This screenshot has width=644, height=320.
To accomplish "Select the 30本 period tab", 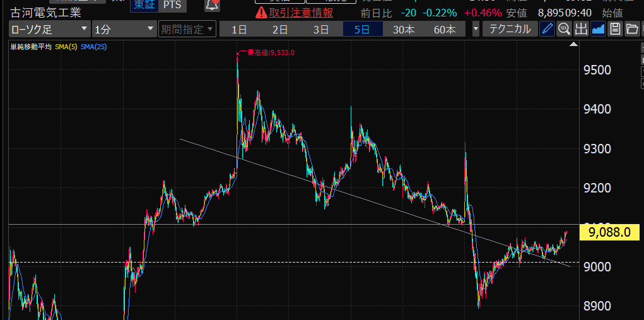I will (x=403, y=29).
